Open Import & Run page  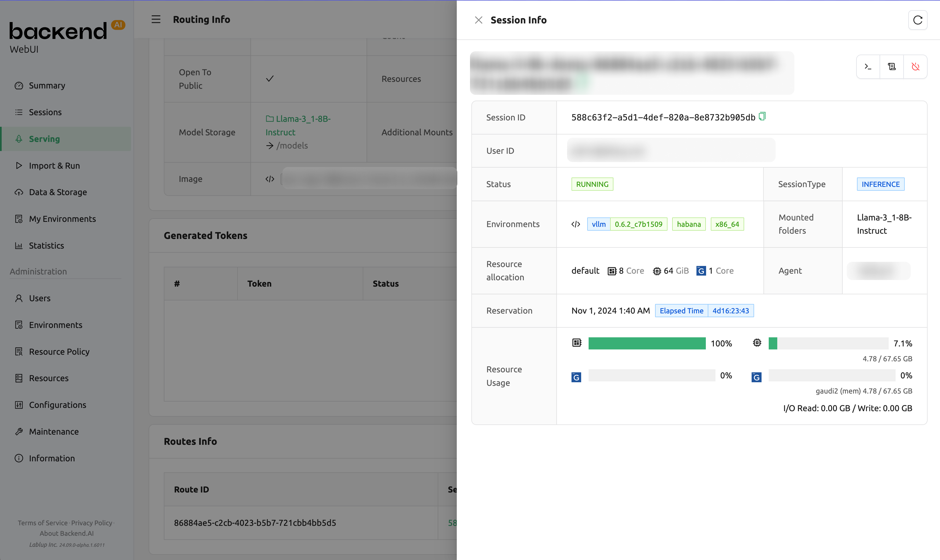click(66, 166)
